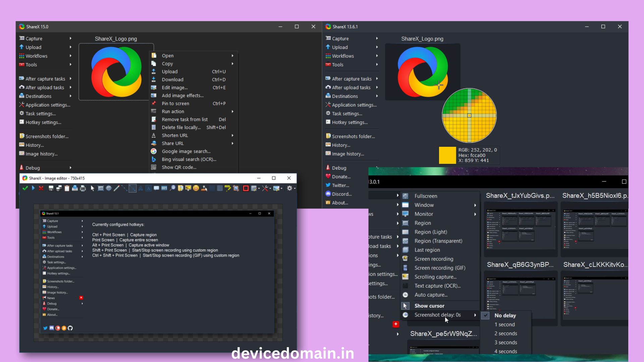Select the No delay checked option
The height and width of the screenshot is (362, 644).
pyautogui.click(x=505, y=315)
